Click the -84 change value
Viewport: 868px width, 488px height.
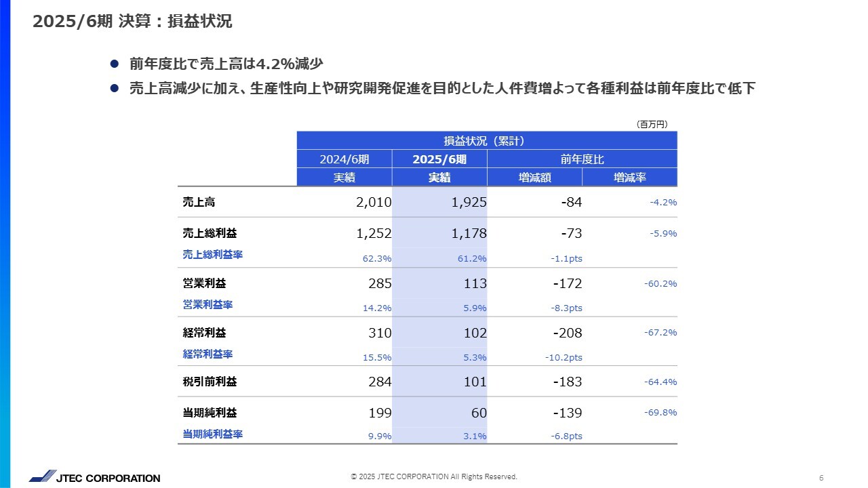pos(571,203)
